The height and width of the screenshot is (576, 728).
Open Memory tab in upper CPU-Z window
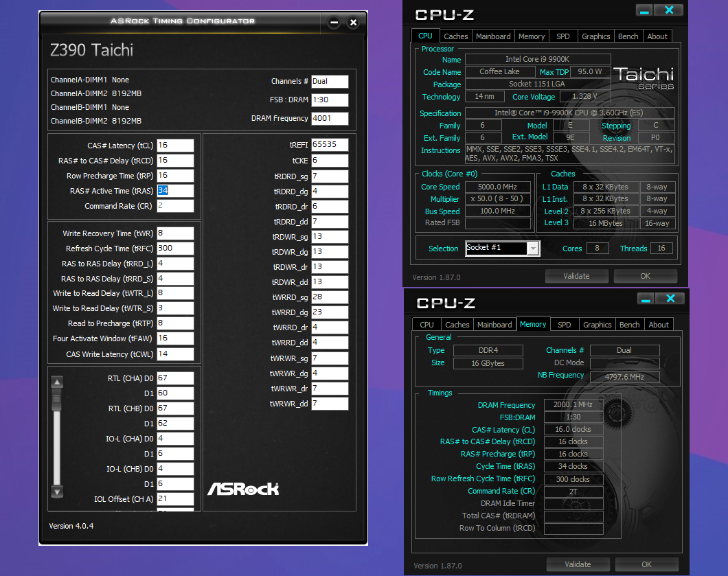click(532, 36)
